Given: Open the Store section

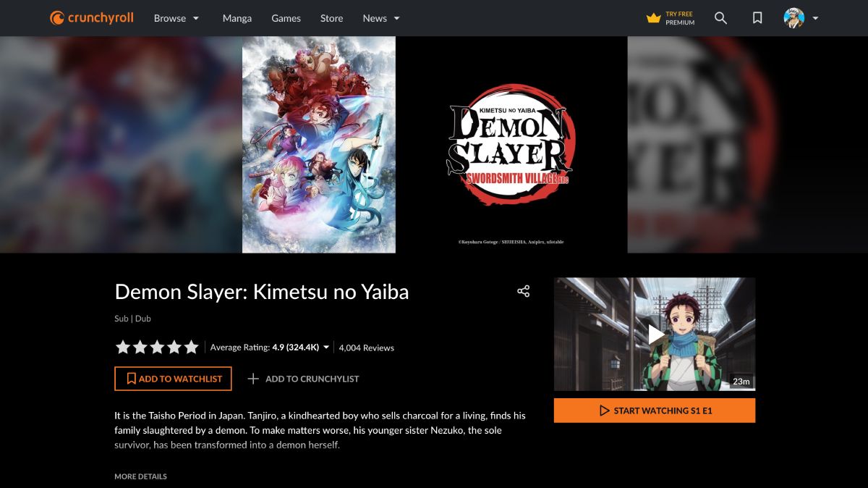Looking at the screenshot, I should tap(332, 18).
